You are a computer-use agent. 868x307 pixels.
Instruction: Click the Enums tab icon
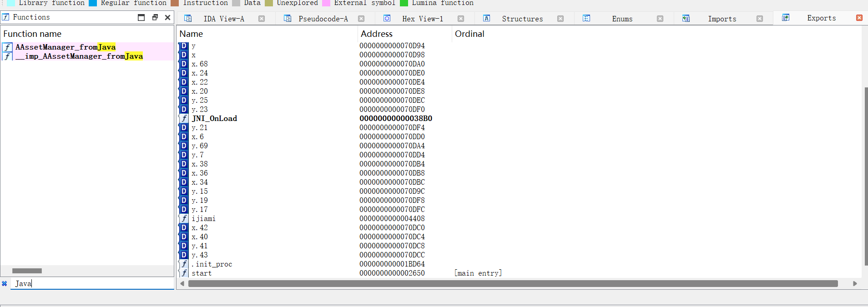(586, 18)
